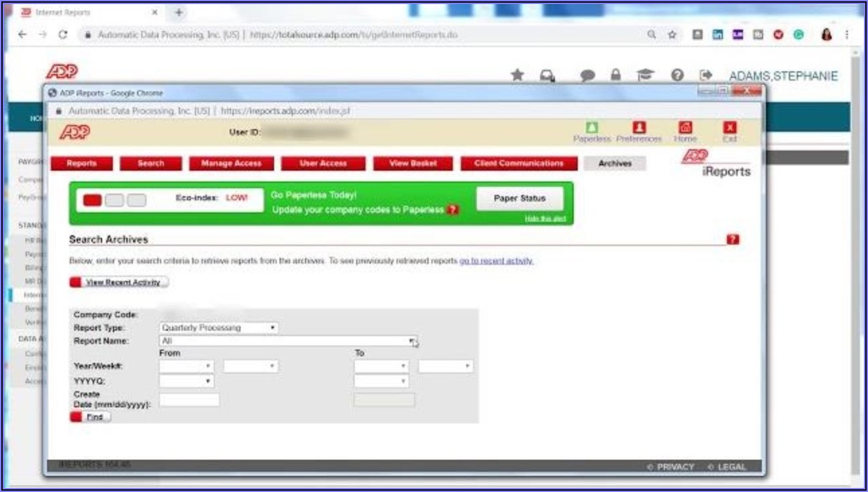Open the first To Year/Week dropdown

coord(381,366)
